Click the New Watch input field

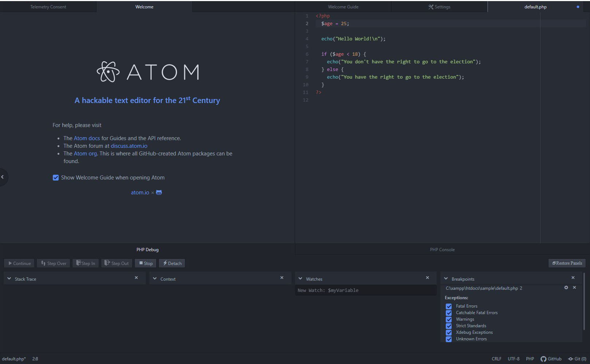tap(366, 290)
